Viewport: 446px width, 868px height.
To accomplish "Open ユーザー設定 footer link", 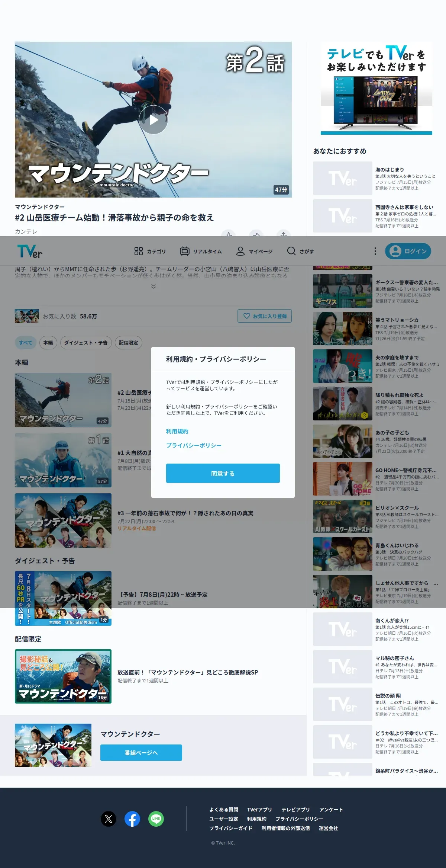I will 224,819.
